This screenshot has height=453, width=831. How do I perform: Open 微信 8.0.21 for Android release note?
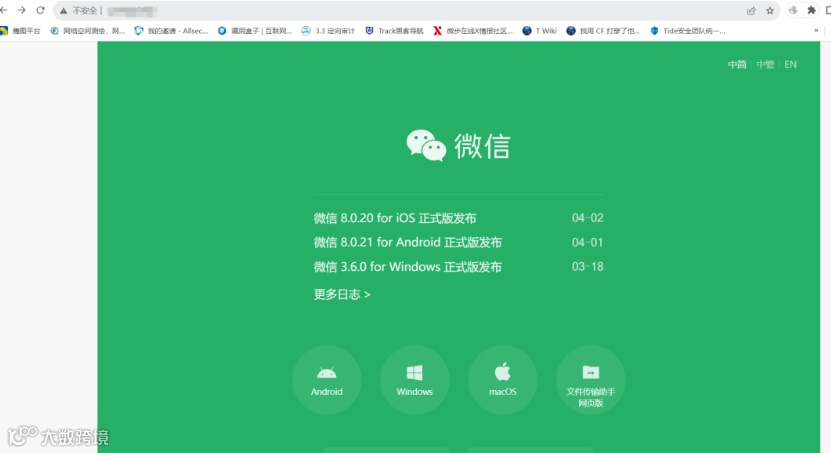coord(408,243)
